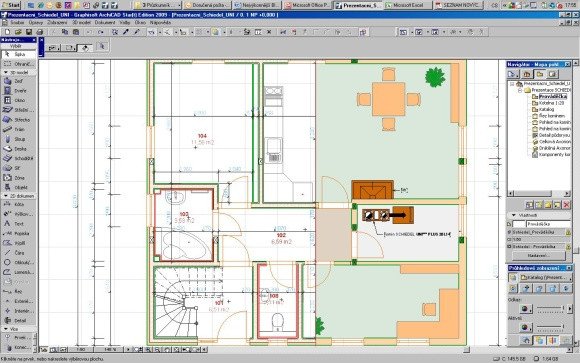Select the Šipka (arrow) tool
This screenshot has width=580, height=363.
18,54
